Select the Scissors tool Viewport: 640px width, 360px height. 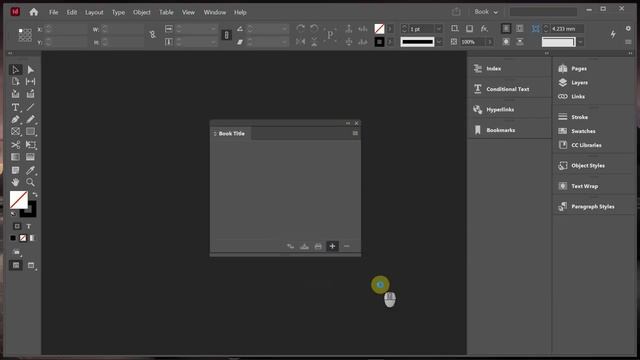click(16, 145)
